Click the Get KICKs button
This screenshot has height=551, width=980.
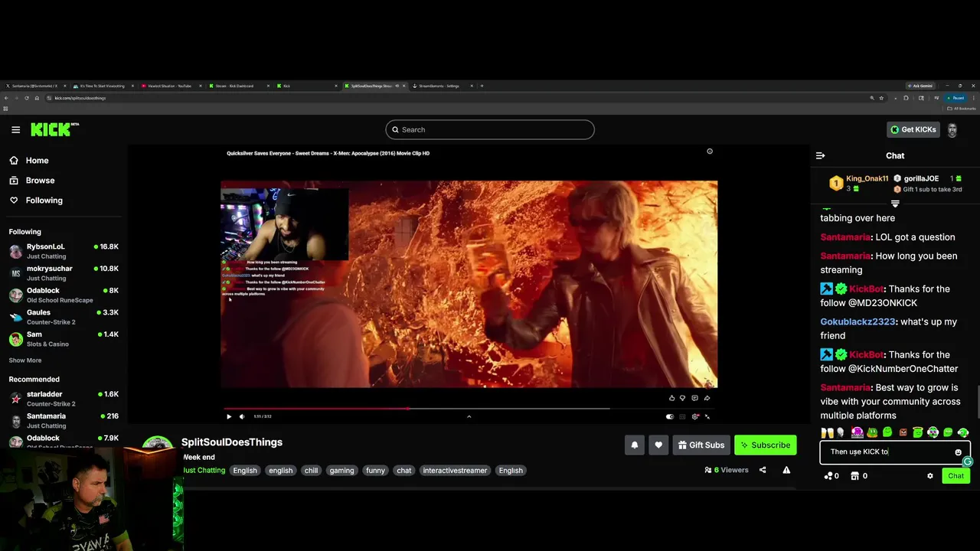913,129
